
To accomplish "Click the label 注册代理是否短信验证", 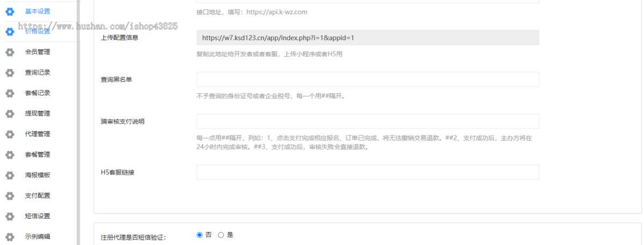I will tap(134, 237).
